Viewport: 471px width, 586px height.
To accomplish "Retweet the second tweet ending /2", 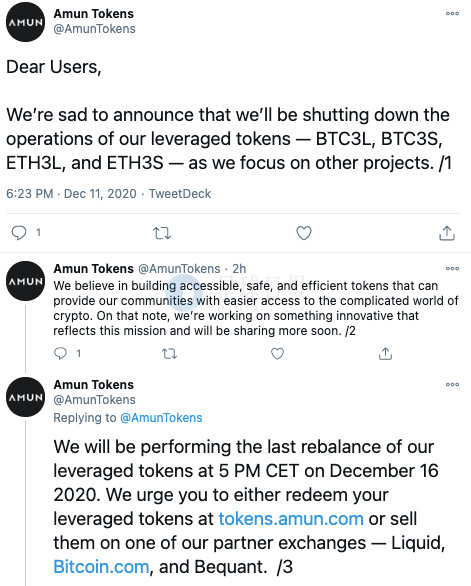I will (x=169, y=354).
